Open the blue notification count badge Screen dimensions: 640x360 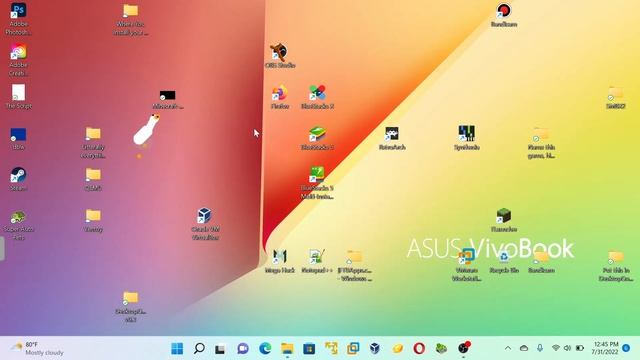[x=626, y=348]
